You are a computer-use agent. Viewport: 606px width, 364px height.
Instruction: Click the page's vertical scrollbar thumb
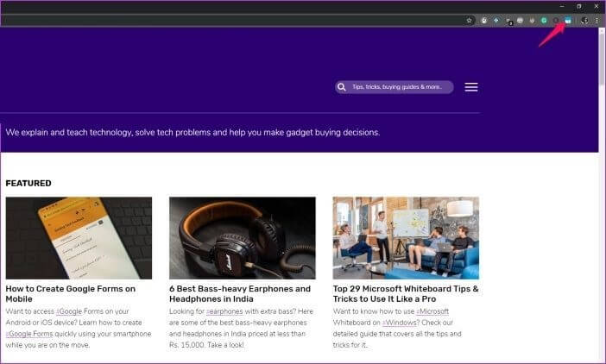coord(602,60)
